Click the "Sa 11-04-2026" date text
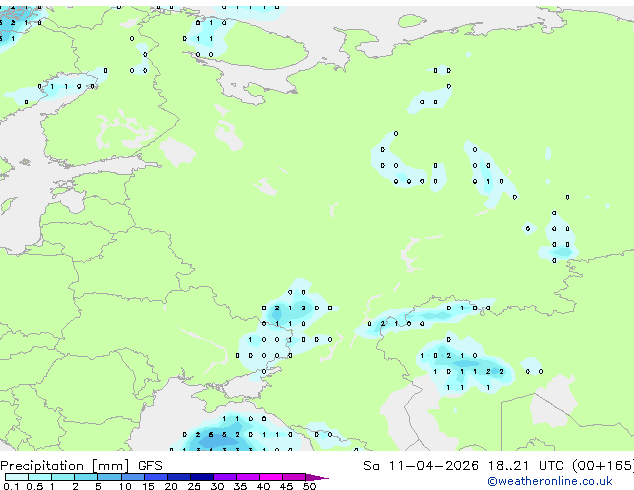 click(x=421, y=466)
